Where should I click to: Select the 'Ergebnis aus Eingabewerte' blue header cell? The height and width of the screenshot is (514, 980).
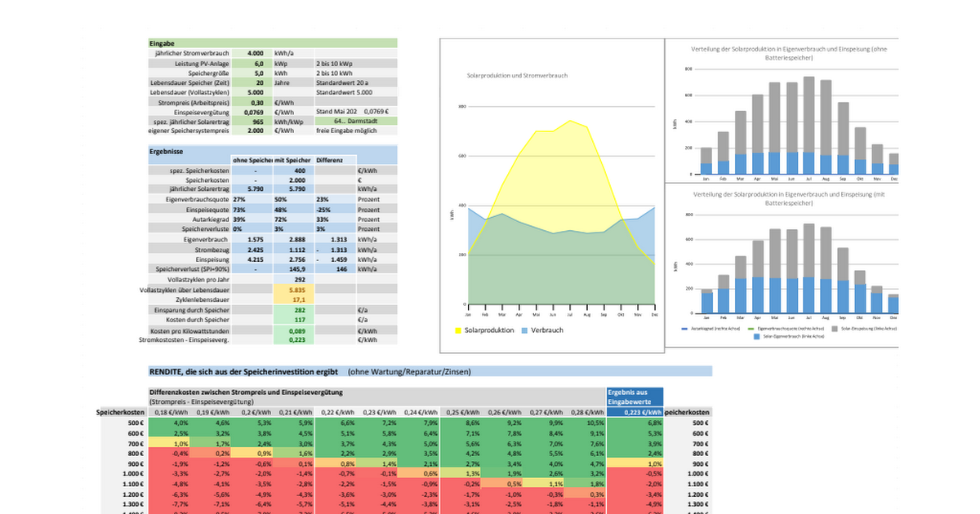pos(635,397)
